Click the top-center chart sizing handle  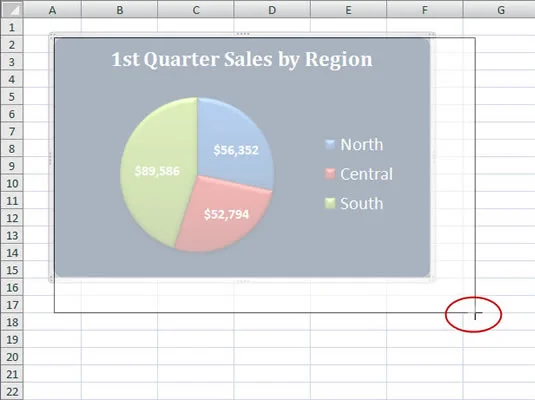pos(243,34)
